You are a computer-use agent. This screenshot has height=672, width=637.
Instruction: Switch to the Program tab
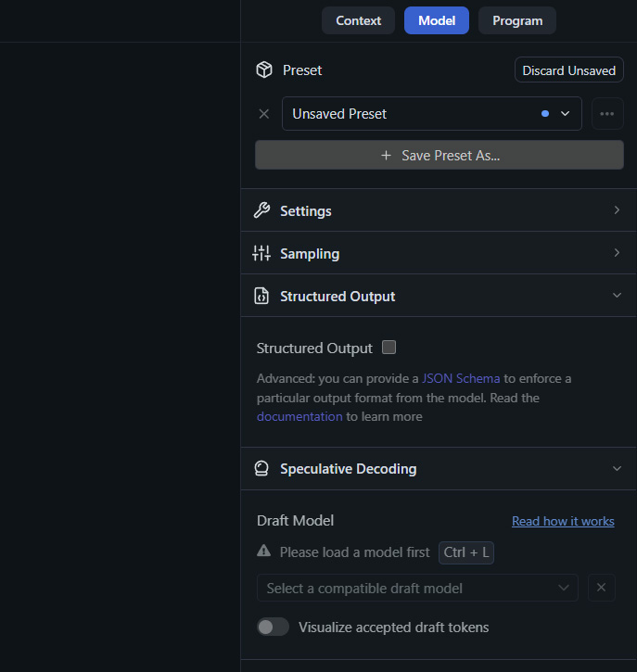(517, 20)
